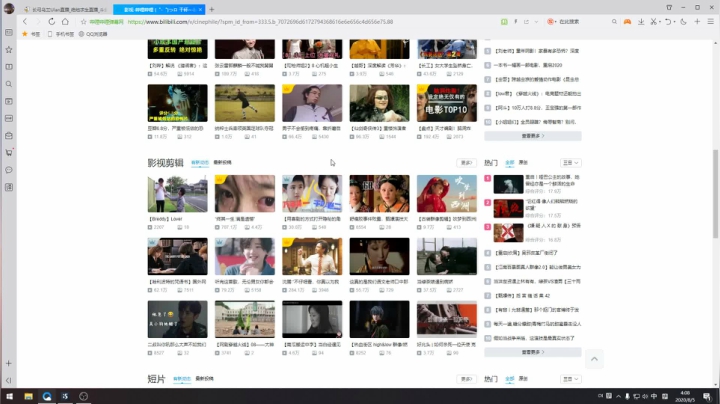
Task: Open the 三日 dropdown in 短片 ranking
Action: pyautogui.click(x=571, y=379)
